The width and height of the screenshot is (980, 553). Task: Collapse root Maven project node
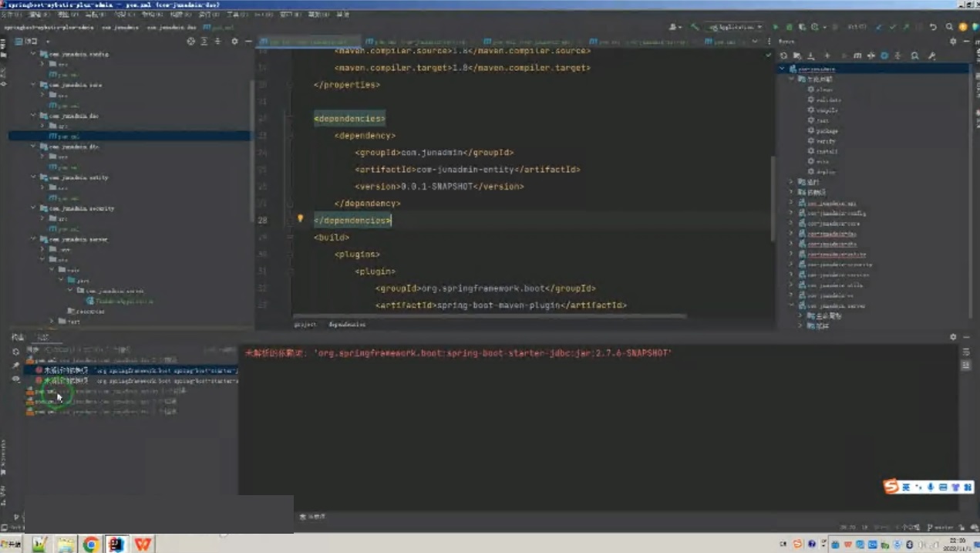click(x=783, y=69)
